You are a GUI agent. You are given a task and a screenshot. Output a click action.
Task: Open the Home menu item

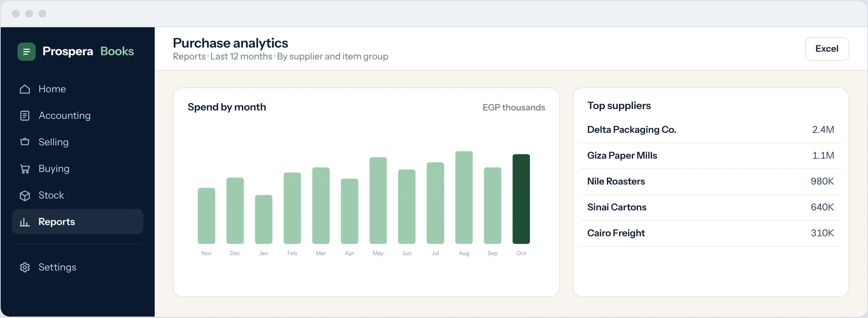click(x=78, y=89)
